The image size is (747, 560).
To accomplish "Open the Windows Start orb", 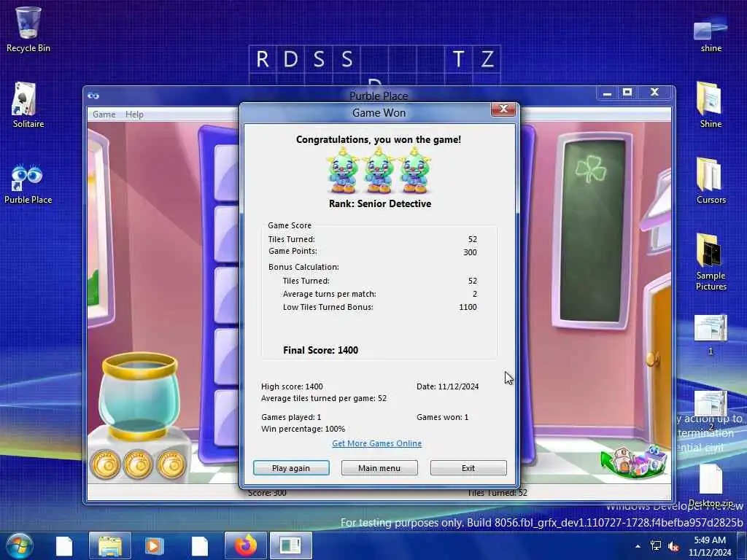I will (x=20, y=545).
